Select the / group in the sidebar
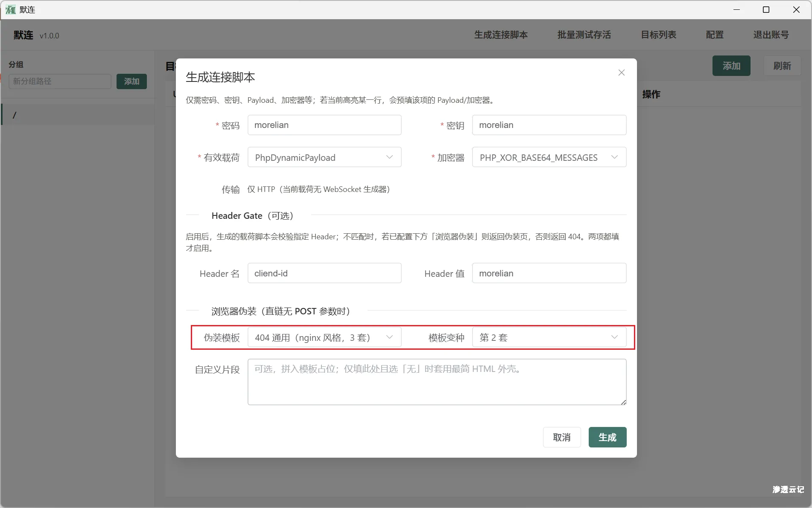 (77, 114)
